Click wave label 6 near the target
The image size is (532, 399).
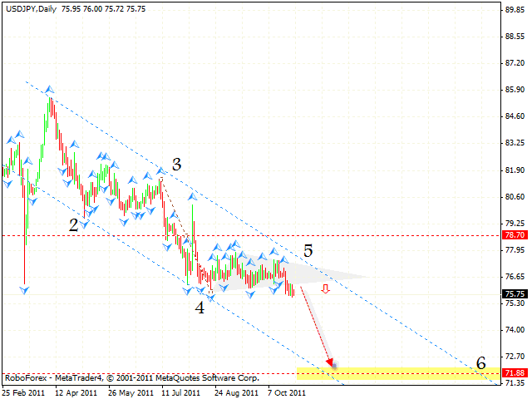(480, 363)
